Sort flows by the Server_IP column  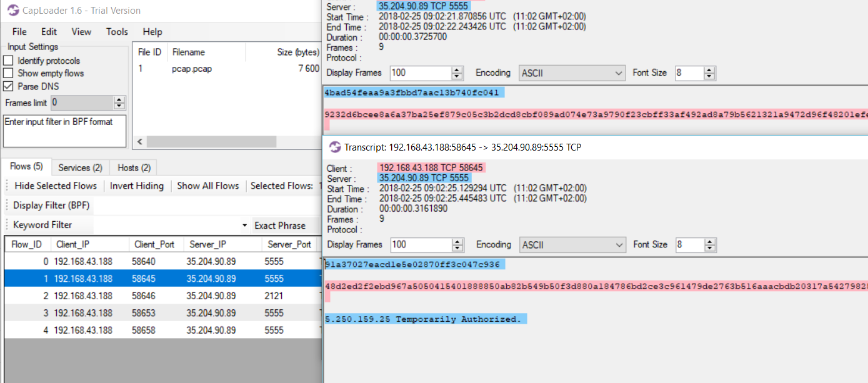coord(222,244)
